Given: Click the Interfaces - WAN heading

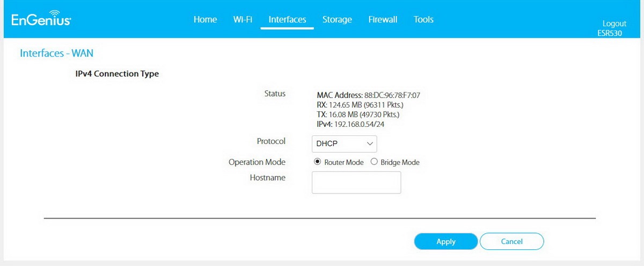Looking at the screenshot, I should coord(57,53).
